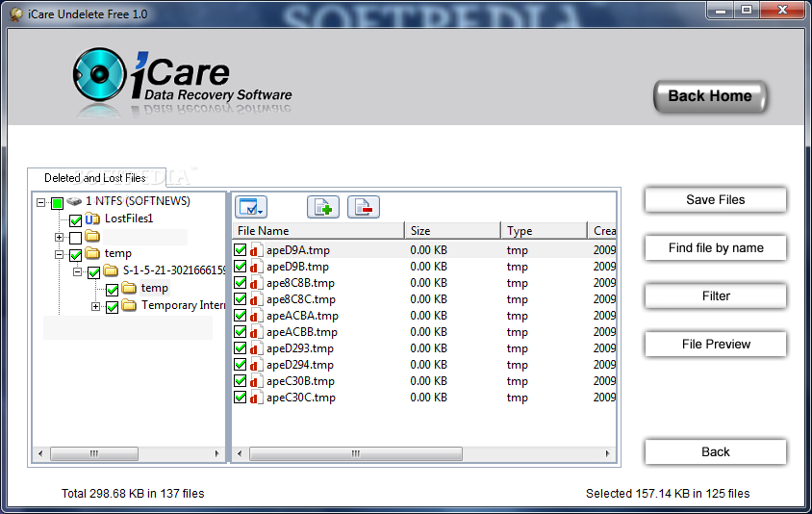Select the Deleted and Lost Files tab
The image size is (812, 514).
[96, 178]
